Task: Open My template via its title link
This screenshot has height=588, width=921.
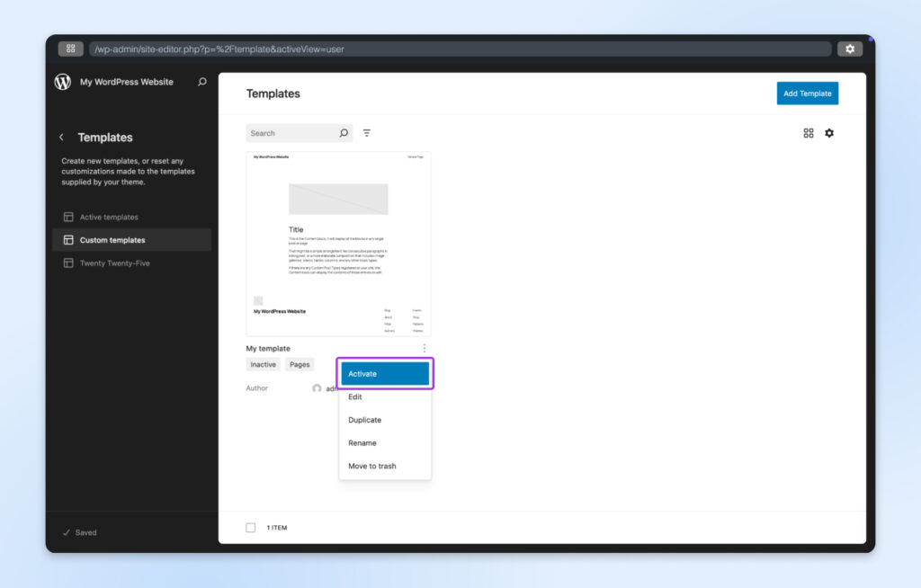Action: (269, 348)
